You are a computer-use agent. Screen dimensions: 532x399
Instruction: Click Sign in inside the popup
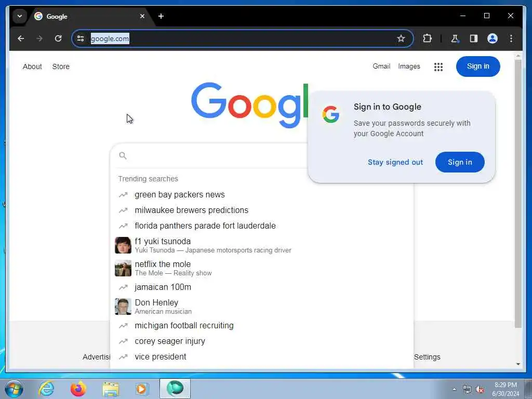(x=460, y=162)
